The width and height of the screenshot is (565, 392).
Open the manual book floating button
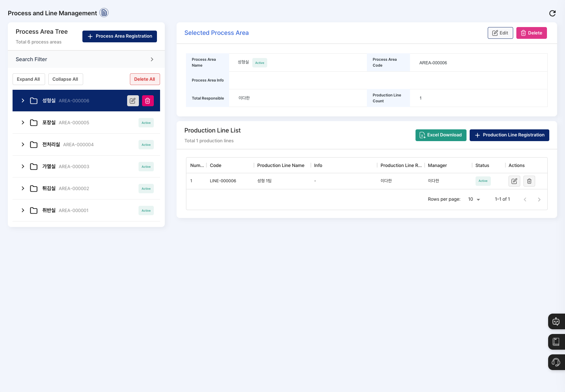click(x=556, y=342)
